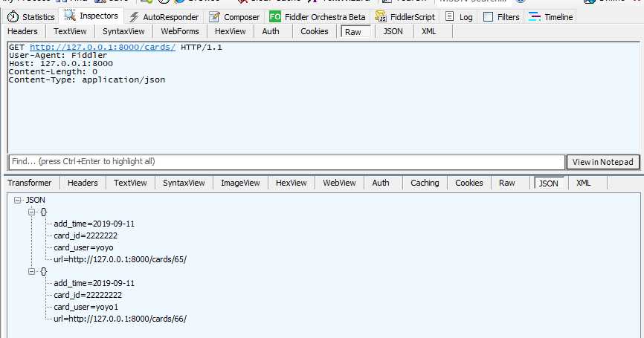
Task: Open the response Transformer tab
Action: 30,183
